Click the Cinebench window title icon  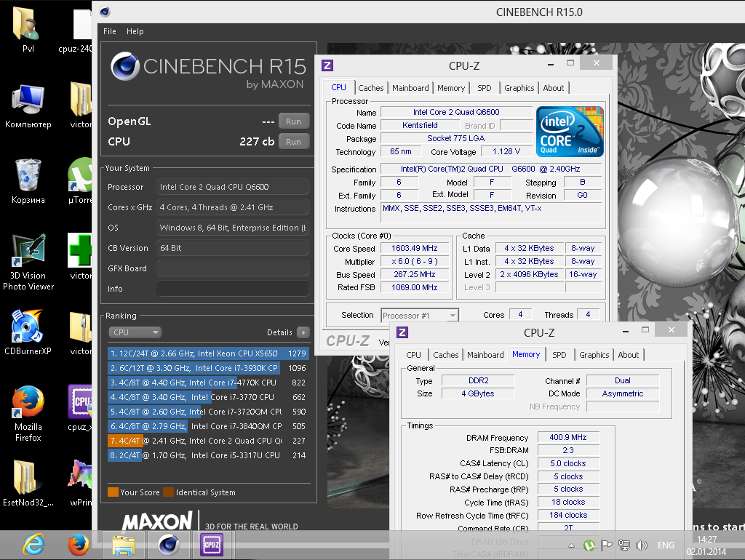pos(105,12)
